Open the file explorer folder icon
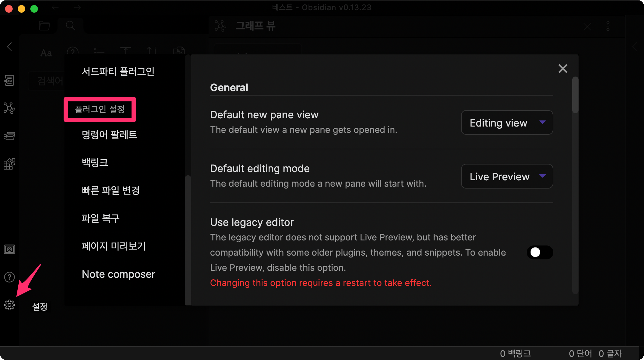644x360 pixels. [45, 26]
